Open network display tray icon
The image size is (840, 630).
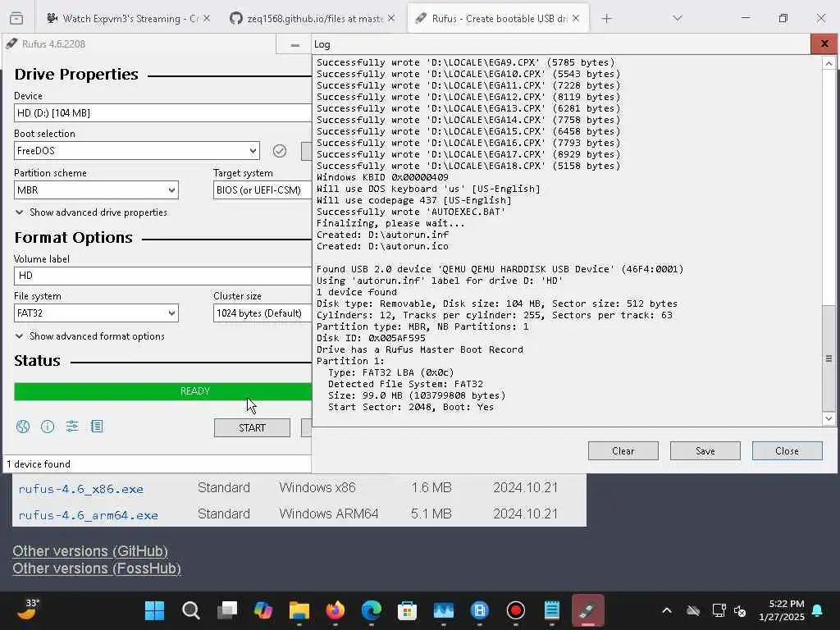tap(719, 610)
